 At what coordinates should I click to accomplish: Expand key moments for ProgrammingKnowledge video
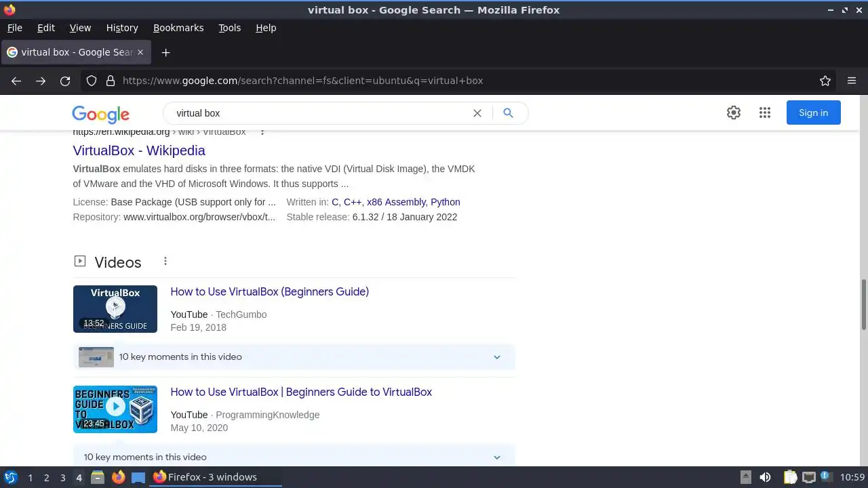tap(497, 457)
